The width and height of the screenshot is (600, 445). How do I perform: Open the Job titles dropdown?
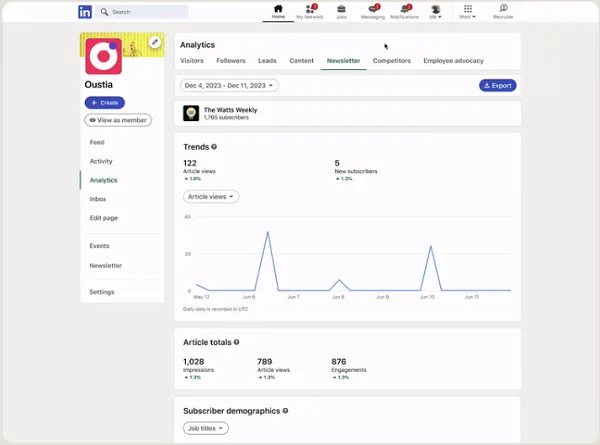(x=205, y=428)
